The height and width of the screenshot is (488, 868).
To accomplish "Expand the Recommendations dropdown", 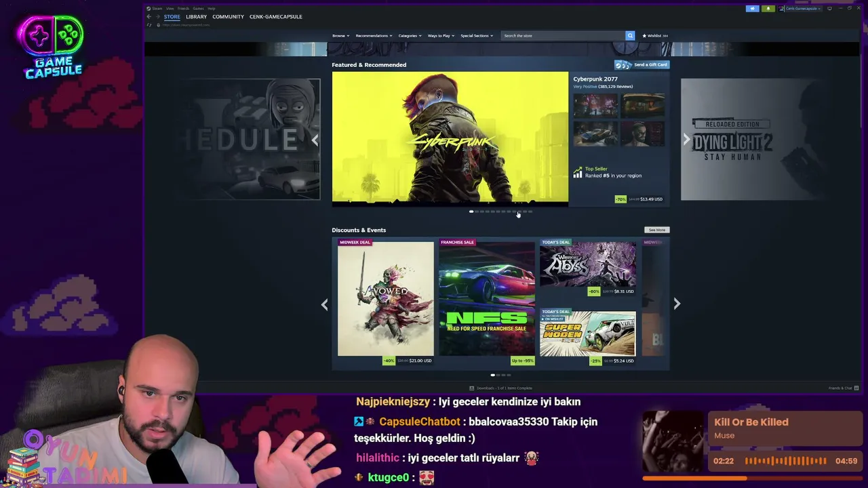I will click(374, 35).
